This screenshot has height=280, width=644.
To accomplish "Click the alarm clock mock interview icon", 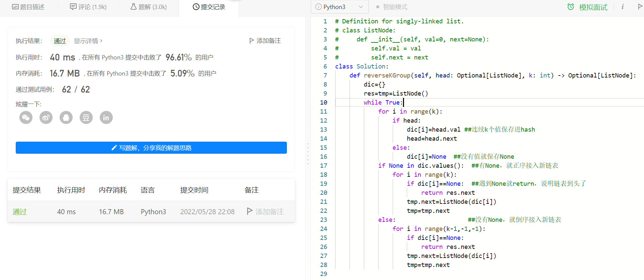I will coord(571,7).
